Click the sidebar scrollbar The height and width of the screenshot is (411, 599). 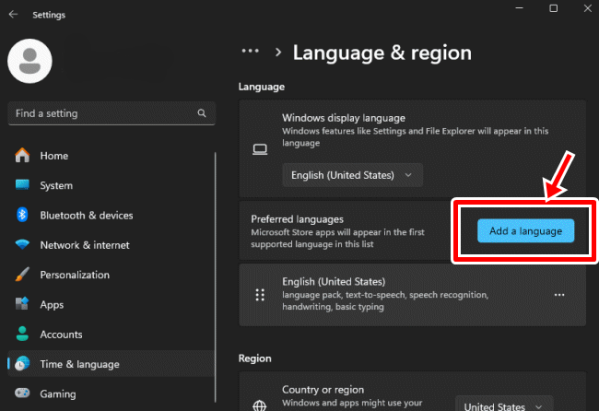215,277
